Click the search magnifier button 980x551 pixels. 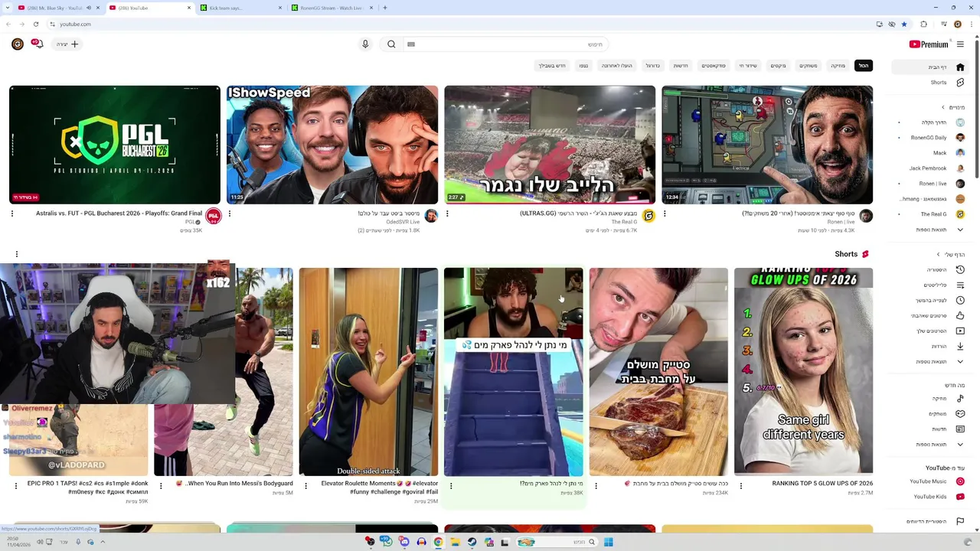[x=391, y=44]
